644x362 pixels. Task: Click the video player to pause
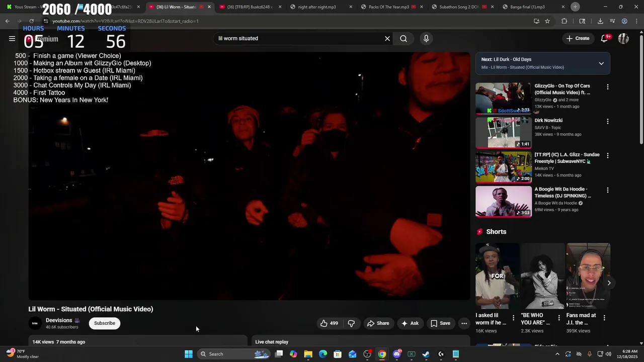[x=249, y=176]
